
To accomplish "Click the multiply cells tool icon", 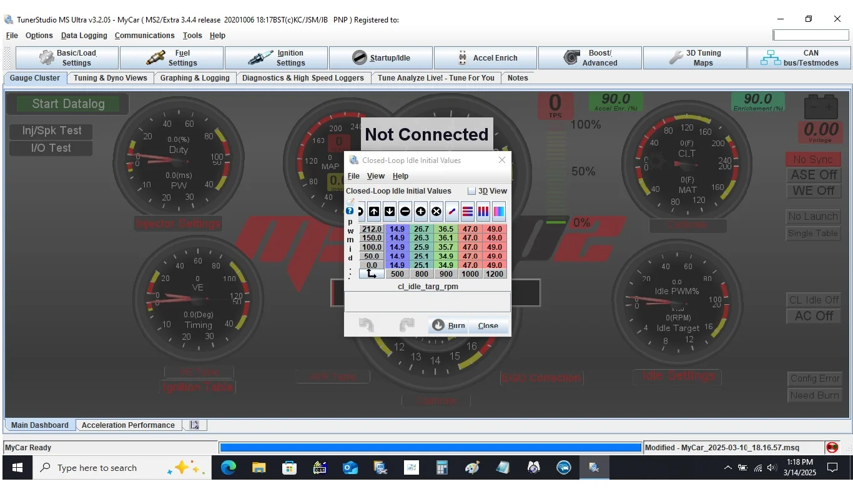I will [x=436, y=212].
